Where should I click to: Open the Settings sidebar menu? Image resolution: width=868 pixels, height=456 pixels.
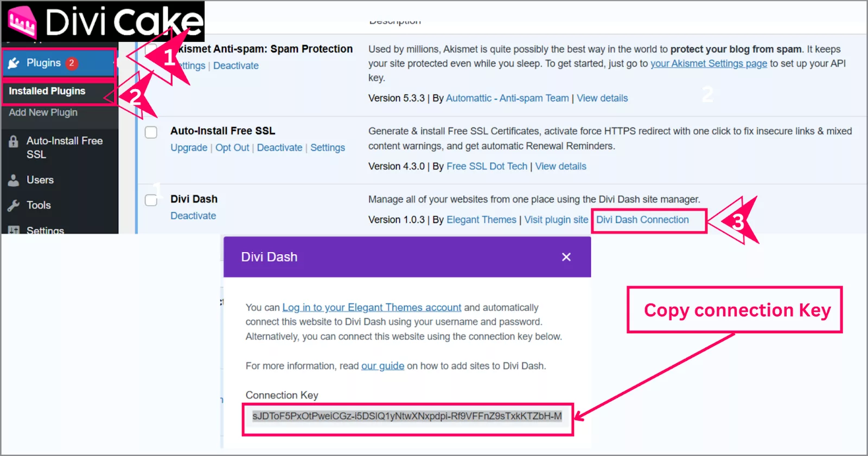[x=46, y=230]
